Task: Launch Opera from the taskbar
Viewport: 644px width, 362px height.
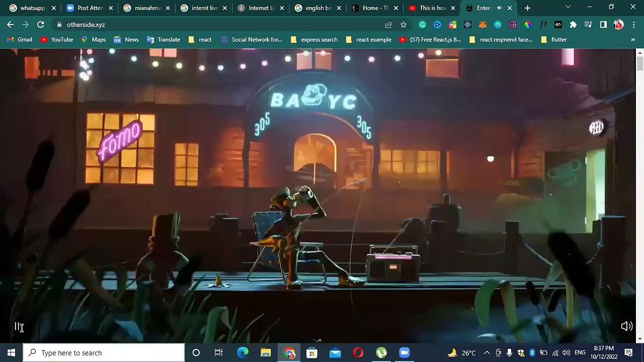Action: point(358,352)
